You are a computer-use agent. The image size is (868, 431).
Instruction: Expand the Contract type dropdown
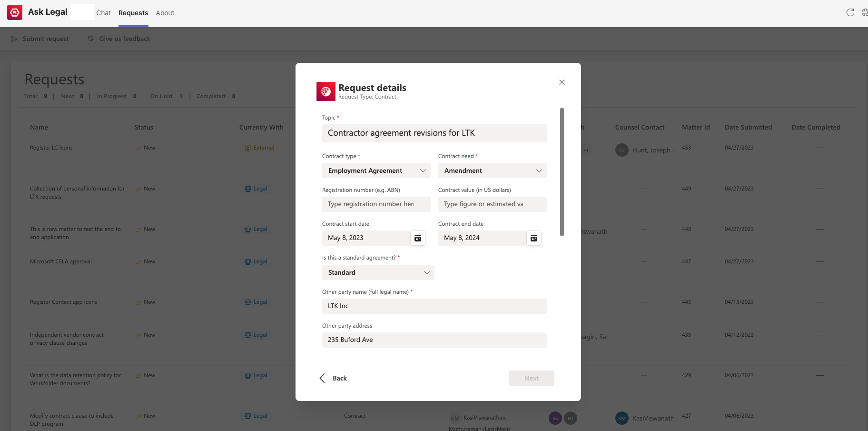376,170
